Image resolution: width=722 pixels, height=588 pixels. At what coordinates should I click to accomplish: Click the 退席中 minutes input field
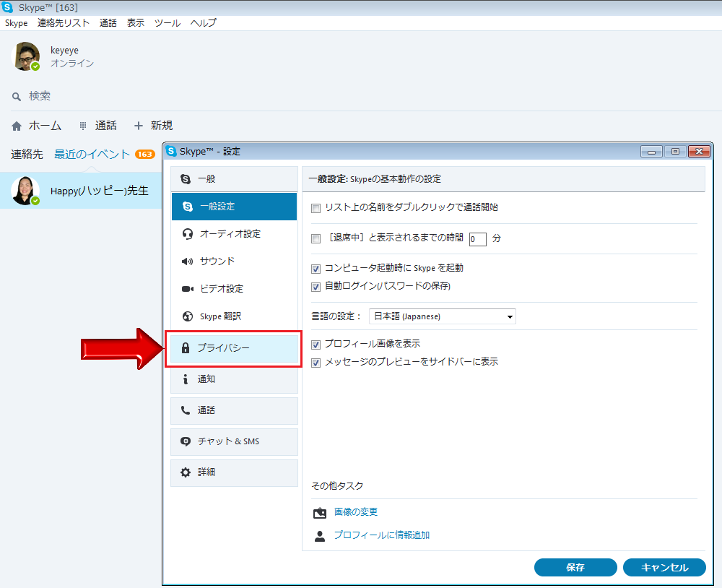coord(478,239)
